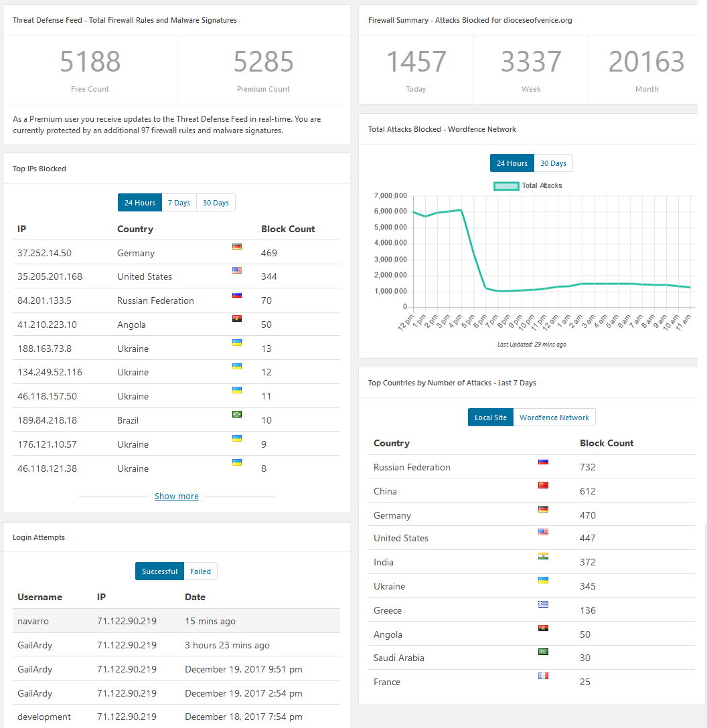Select 24 Hours in Top IPs Blocked
Viewport: 707px width, 728px height.
click(x=139, y=203)
